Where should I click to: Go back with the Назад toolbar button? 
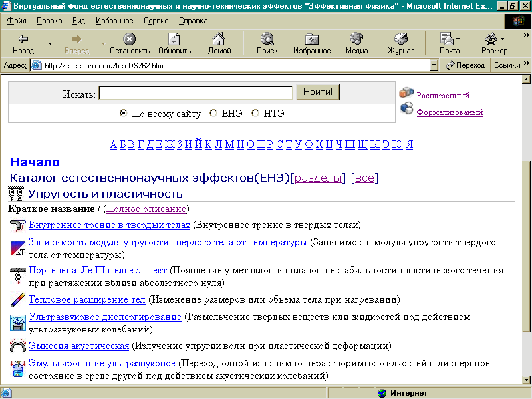click(23, 43)
